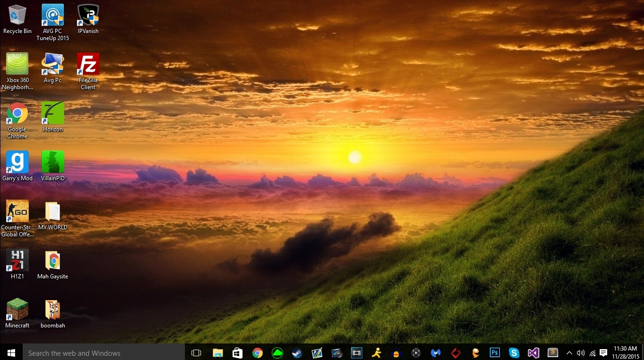Select the Garry's Mod desktop shortcut
Viewport: 644px width, 360px height.
pos(17,167)
